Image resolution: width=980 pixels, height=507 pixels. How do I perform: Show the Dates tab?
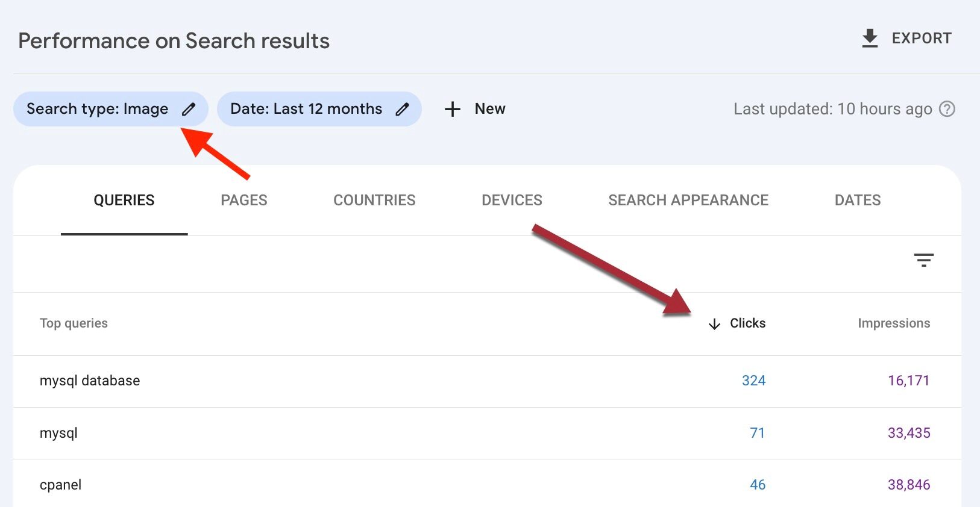858,201
